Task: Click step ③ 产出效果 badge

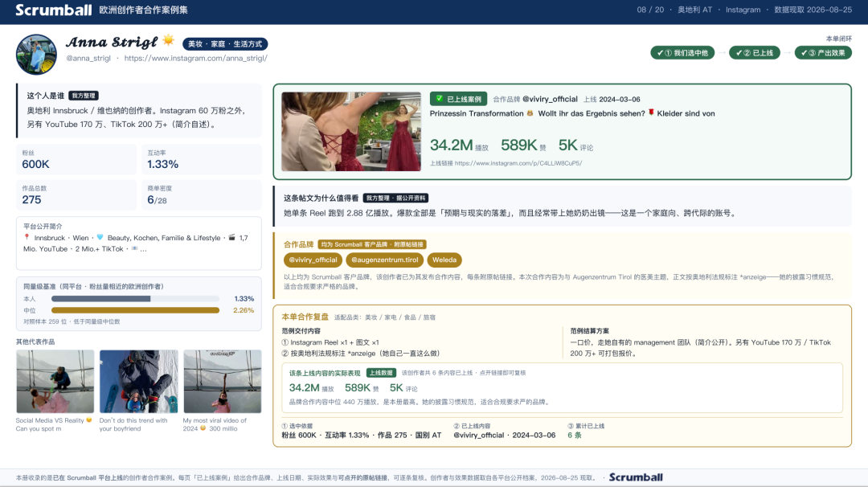Action: [823, 52]
